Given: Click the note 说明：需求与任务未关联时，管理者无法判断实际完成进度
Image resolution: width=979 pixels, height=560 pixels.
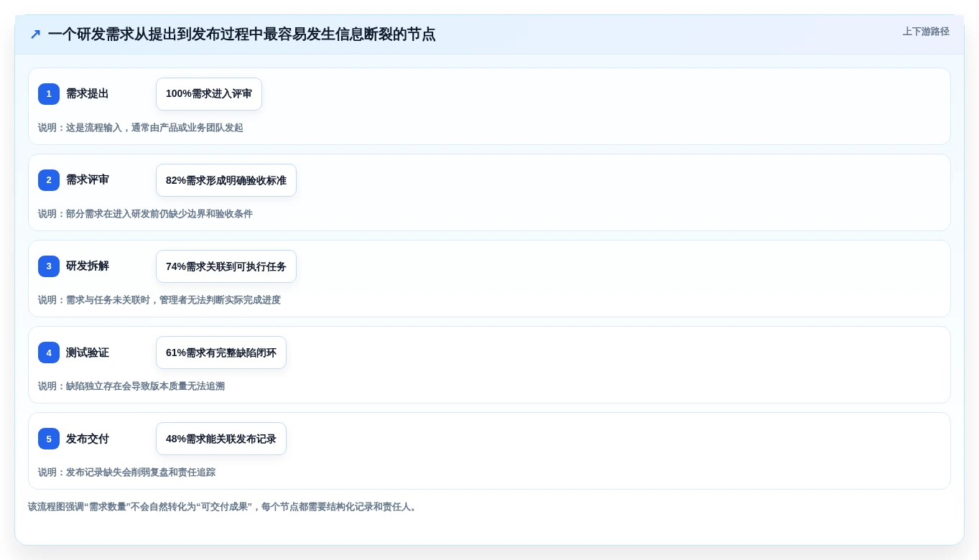Looking at the screenshot, I should (159, 300).
